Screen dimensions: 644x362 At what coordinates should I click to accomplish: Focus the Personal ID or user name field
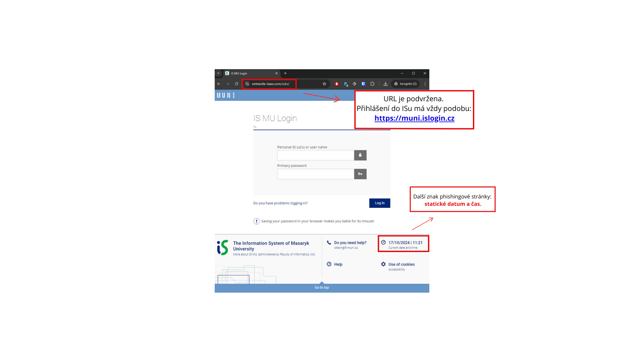click(x=316, y=155)
